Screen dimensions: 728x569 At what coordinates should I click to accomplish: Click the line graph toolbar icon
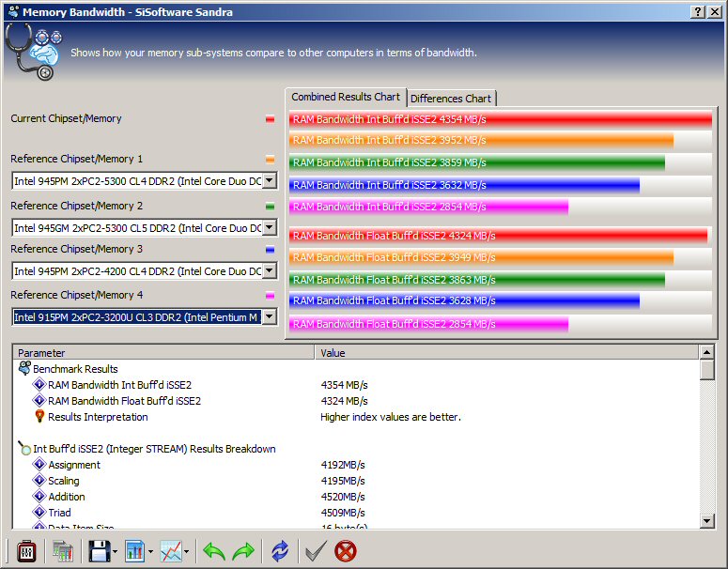171,551
